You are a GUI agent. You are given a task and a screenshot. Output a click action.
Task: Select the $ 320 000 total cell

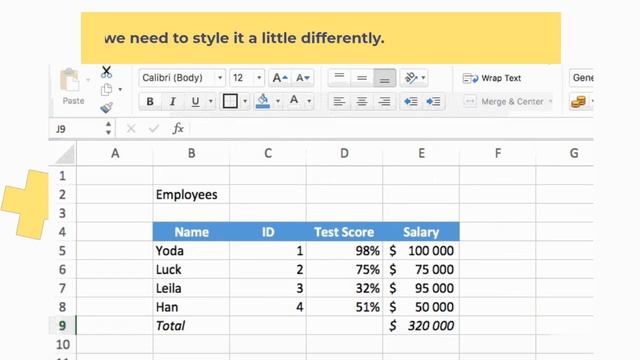(421, 326)
